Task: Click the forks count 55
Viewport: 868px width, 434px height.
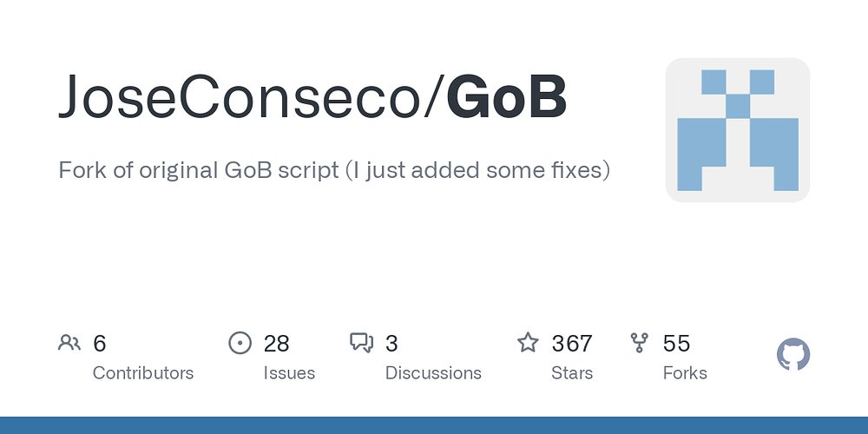Action: pos(676,344)
